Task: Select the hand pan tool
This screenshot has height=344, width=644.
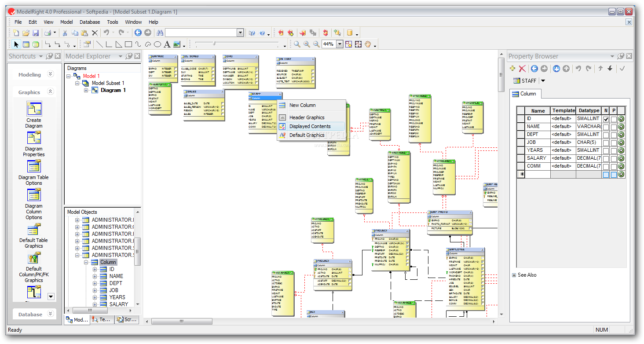Action: point(368,44)
